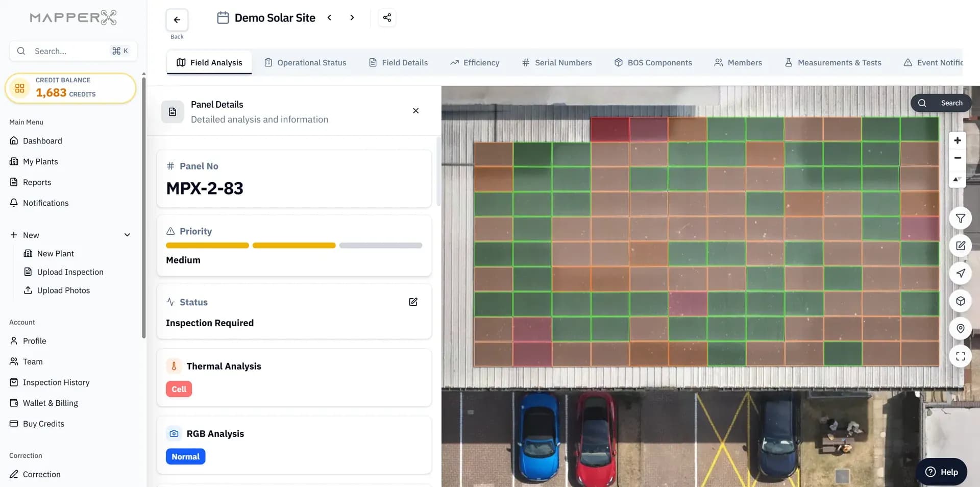Switch to Operational Status tab
The image size is (980, 487).
305,63
